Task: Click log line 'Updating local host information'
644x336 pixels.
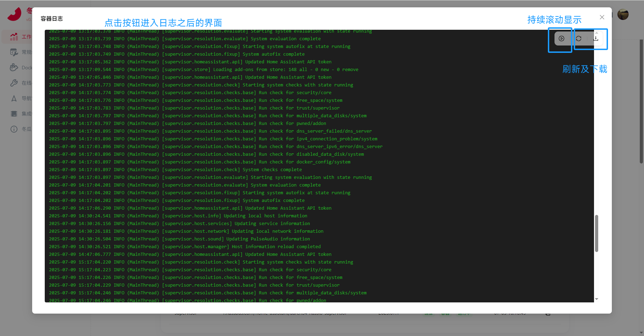Action: coord(178,216)
